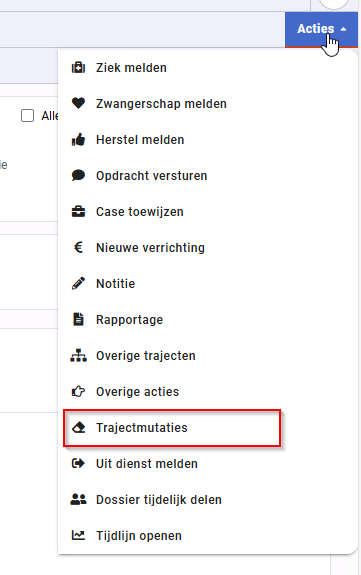Click the document icon next to Rapportage
This screenshot has height=575, width=361.
(78, 319)
